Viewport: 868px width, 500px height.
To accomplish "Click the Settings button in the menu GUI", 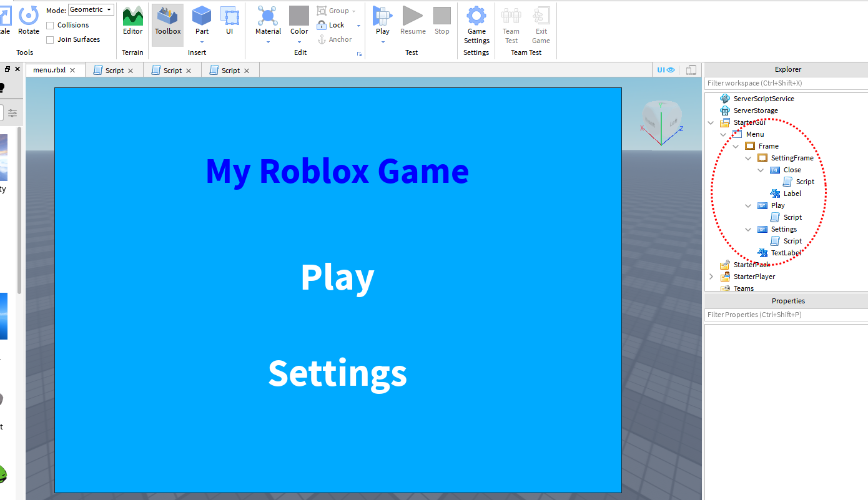I will pos(337,373).
